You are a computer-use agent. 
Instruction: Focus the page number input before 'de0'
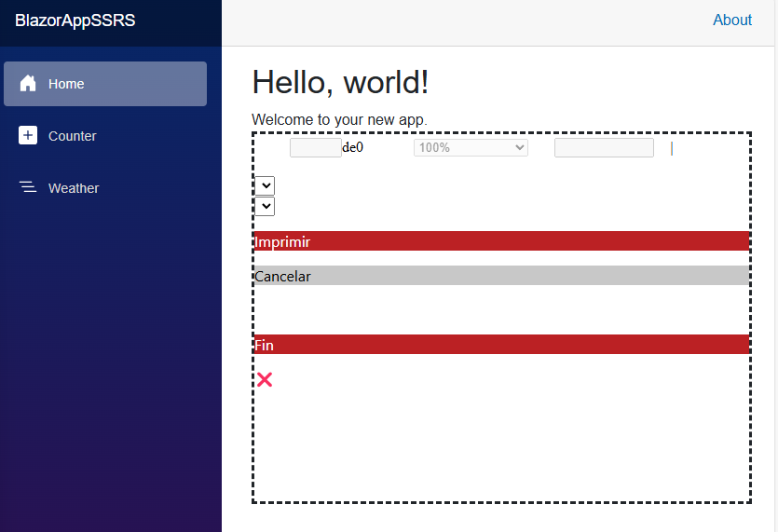pos(316,148)
